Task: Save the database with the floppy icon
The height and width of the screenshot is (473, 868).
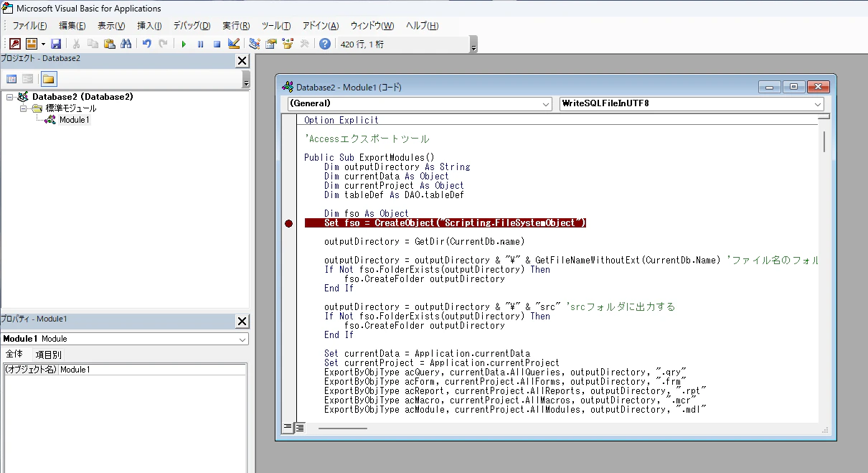Action: click(55, 44)
